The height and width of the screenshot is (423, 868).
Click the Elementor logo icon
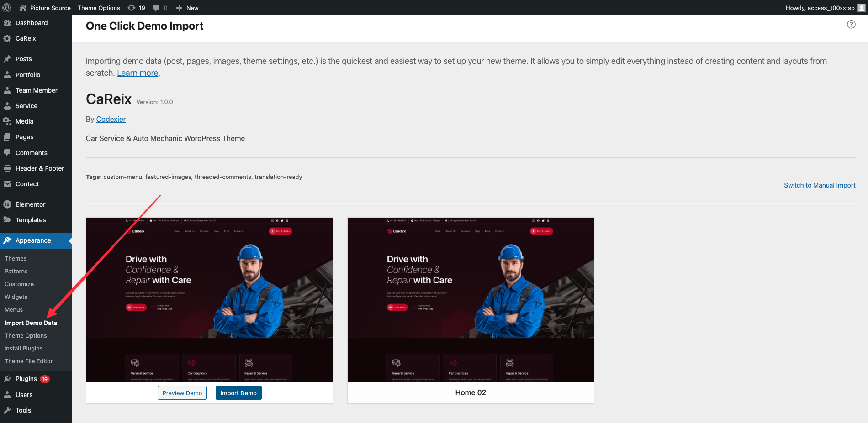(x=7, y=204)
